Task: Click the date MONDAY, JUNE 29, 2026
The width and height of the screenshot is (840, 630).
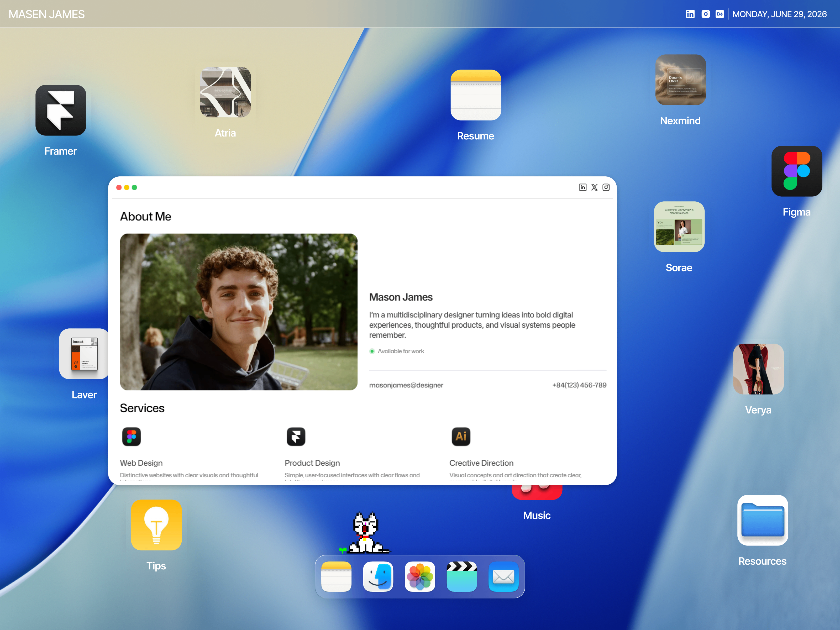Action: pyautogui.click(x=779, y=14)
